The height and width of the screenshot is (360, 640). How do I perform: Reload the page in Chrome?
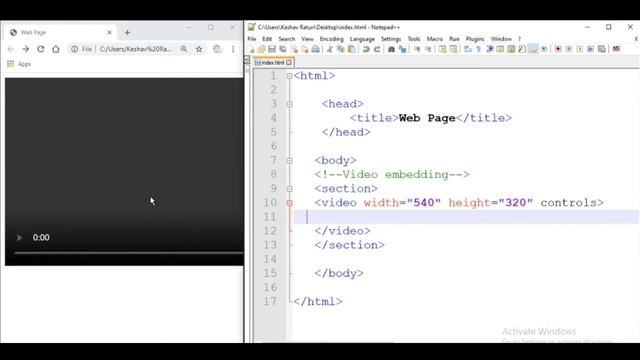tap(40, 49)
